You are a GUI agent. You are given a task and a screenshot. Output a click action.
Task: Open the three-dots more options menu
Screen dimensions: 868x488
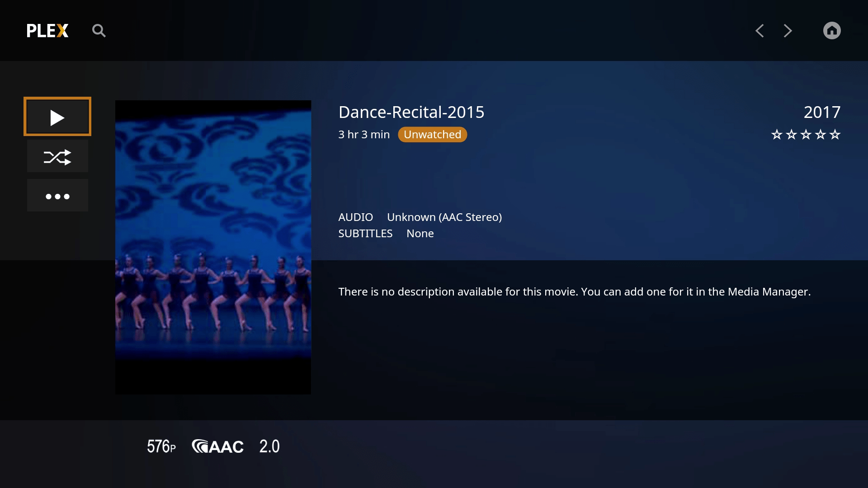57,196
